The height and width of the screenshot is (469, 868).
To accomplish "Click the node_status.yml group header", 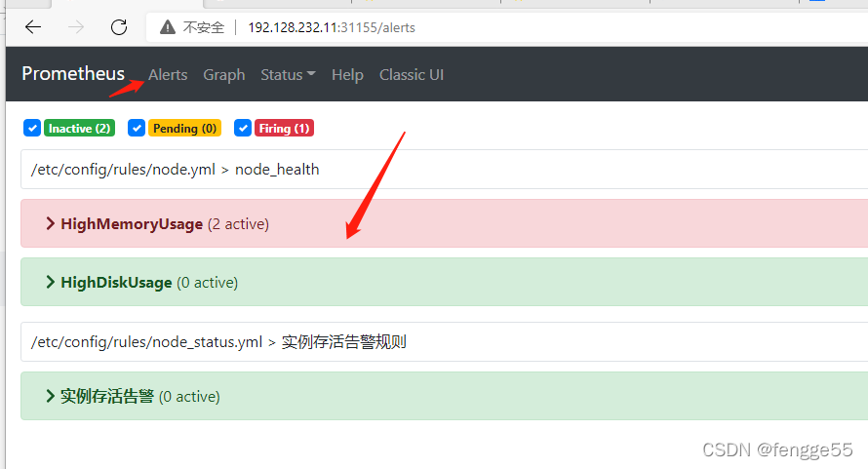I will [444, 341].
